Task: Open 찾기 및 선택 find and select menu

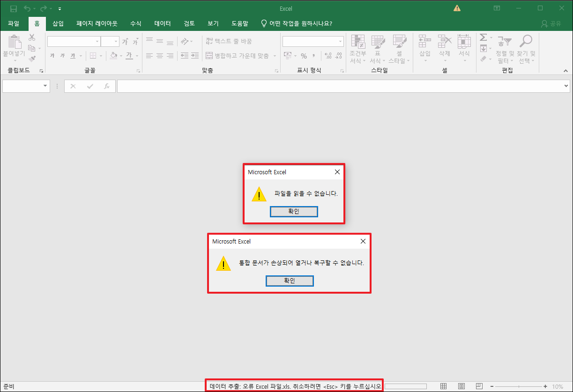Action: coord(526,50)
